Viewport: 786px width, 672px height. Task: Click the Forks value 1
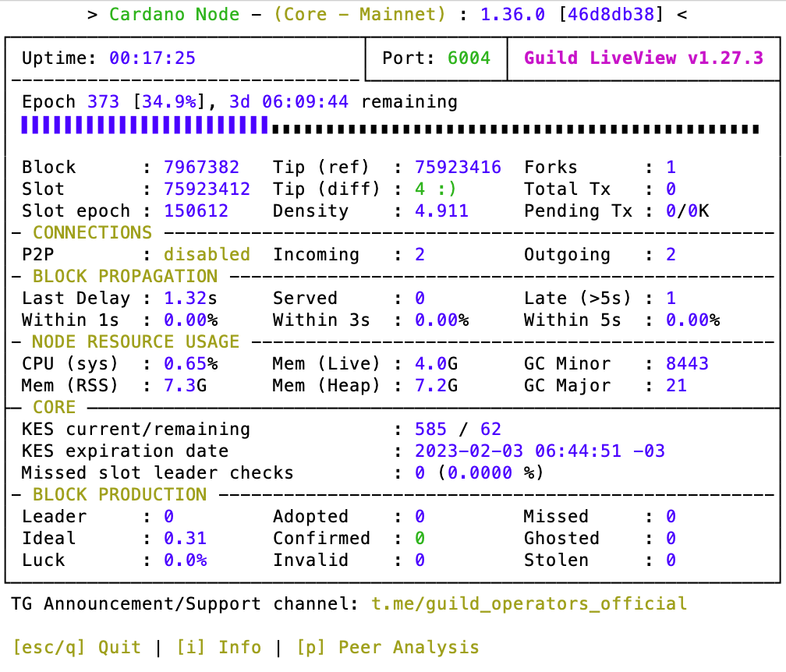coord(671,167)
